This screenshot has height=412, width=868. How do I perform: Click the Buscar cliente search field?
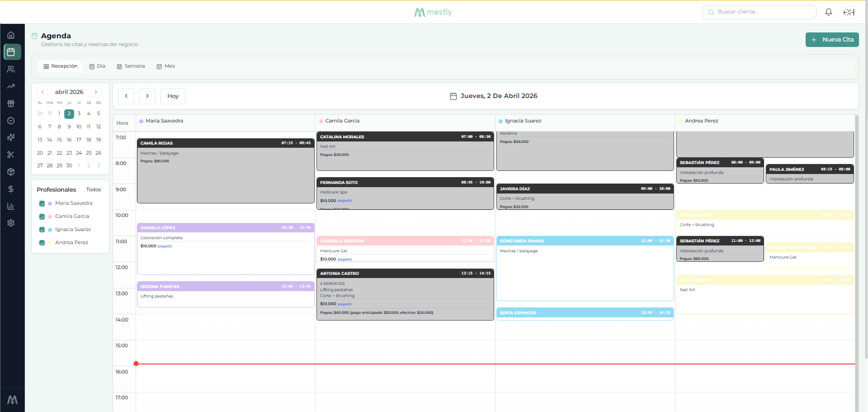[x=759, y=12]
